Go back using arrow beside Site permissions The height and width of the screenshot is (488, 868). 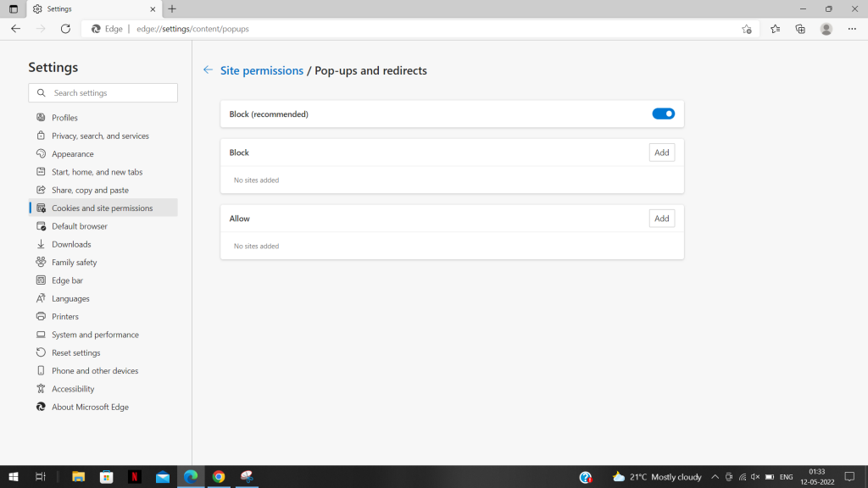(x=208, y=70)
